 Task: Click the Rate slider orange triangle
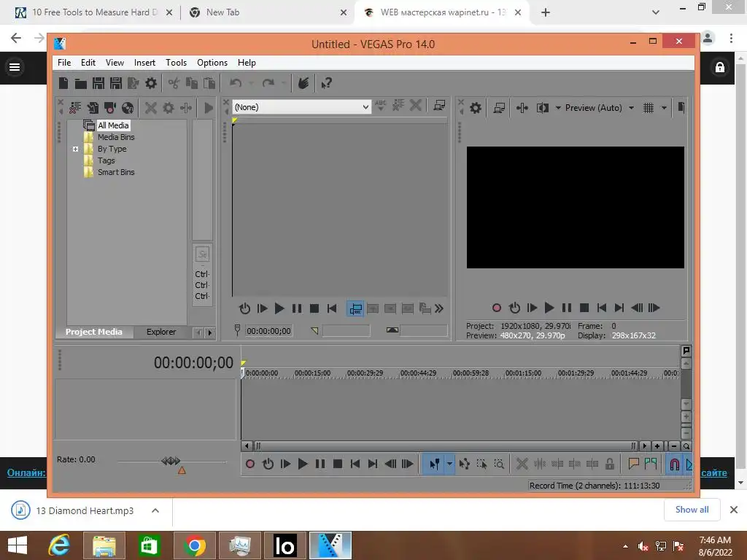[182, 470]
